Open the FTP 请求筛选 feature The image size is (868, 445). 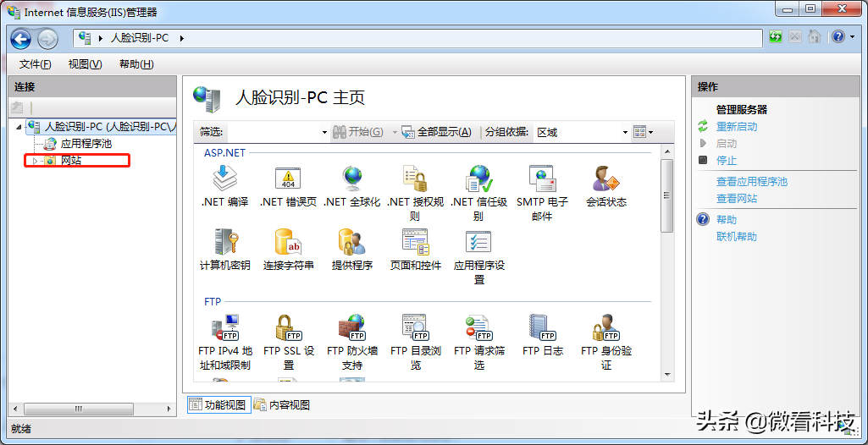pos(478,342)
